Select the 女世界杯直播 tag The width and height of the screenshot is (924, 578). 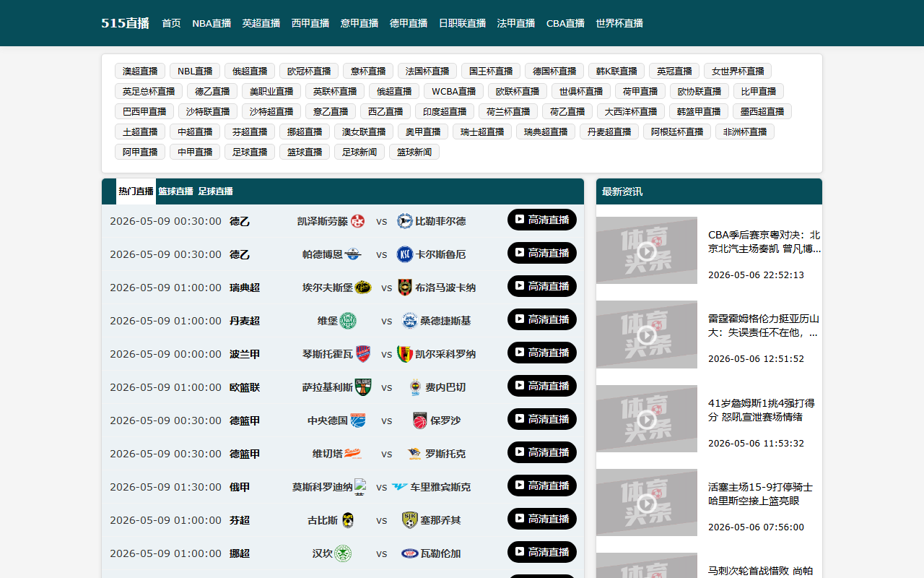tap(738, 71)
